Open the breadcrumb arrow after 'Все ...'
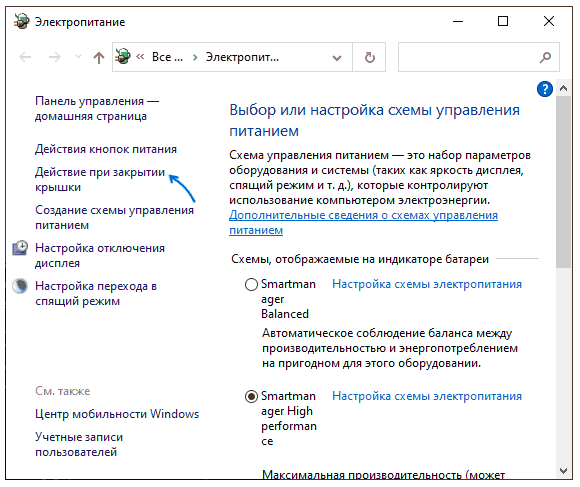 point(195,57)
